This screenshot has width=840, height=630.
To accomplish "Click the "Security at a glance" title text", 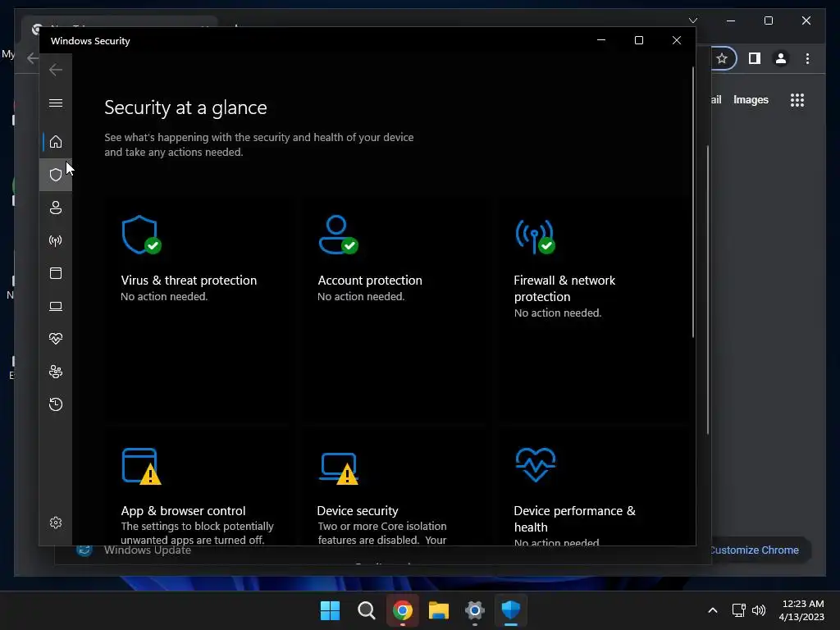I will pos(185,107).
